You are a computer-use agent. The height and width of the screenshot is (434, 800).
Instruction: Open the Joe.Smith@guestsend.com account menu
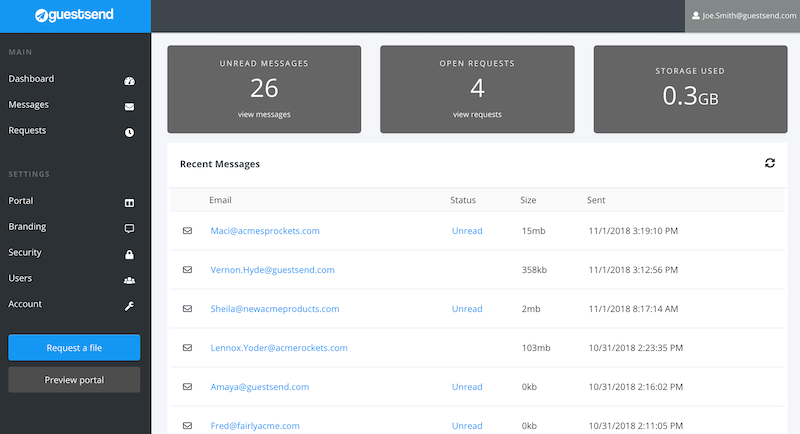(x=742, y=16)
